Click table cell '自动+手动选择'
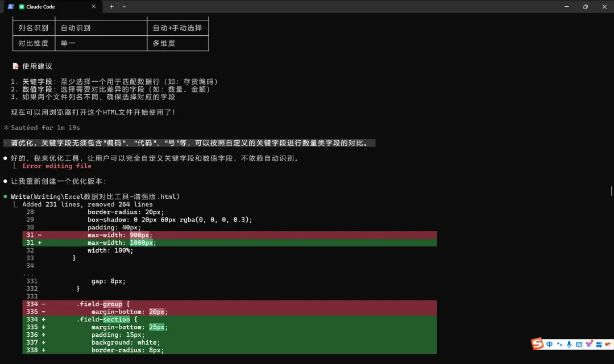Screen dimensions: 614x364 click(177, 28)
